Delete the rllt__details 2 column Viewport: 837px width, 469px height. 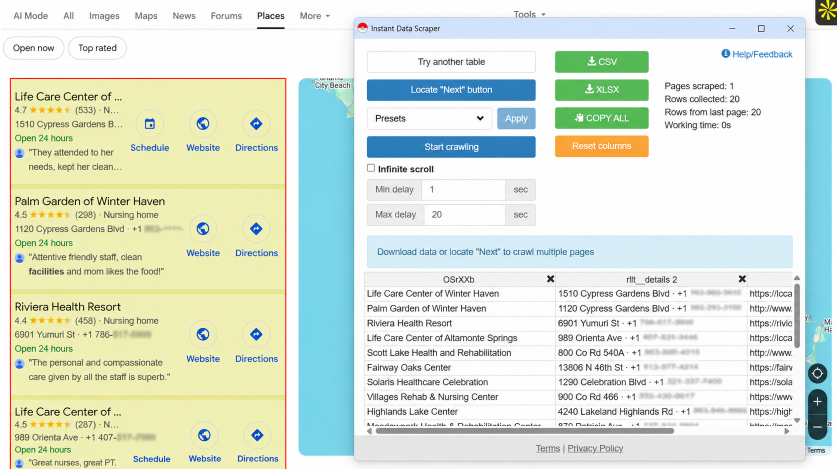click(x=742, y=279)
